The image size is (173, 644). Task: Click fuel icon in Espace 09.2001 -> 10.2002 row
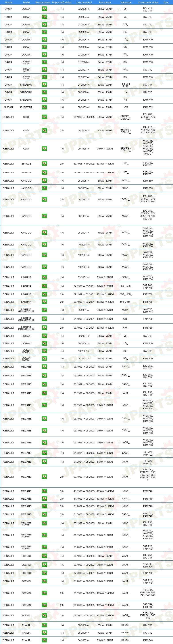point(44,172)
